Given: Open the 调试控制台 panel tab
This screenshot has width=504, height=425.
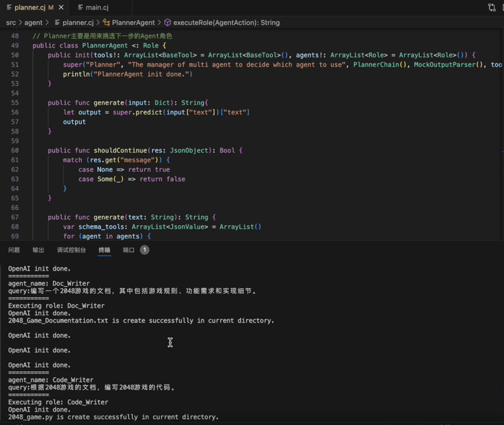Looking at the screenshot, I should coord(71,250).
